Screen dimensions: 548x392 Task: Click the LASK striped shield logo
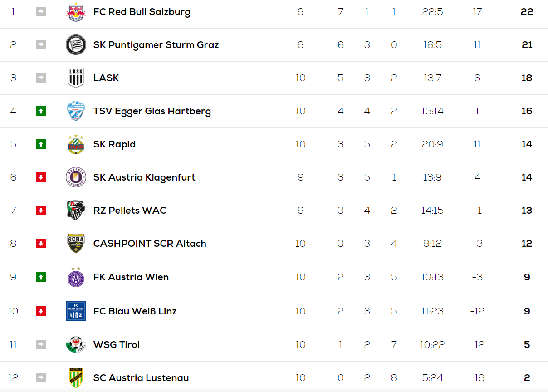coord(76,78)
